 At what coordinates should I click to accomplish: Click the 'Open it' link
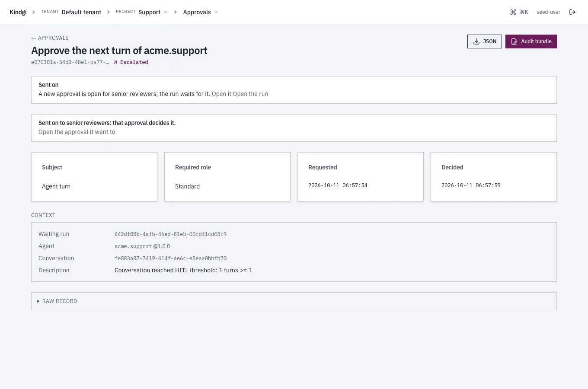tap(221, 94)
